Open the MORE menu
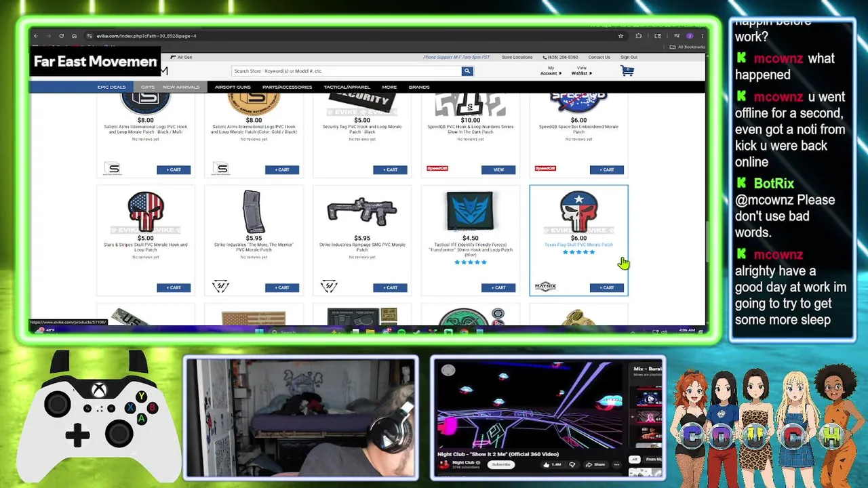Screen dimensions: 868x488 coord(389,87)
